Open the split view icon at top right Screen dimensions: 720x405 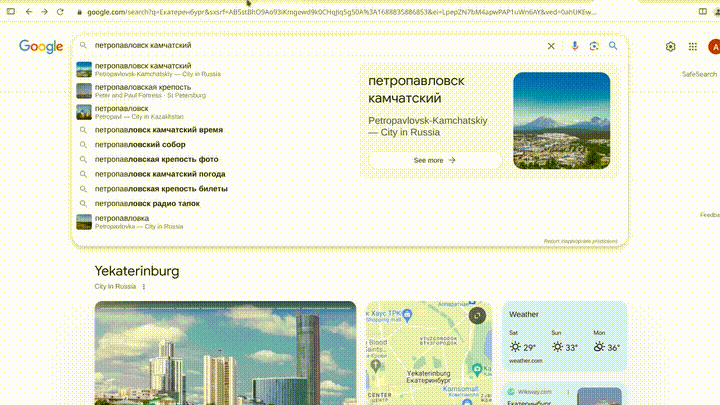click(x=703, y=11)
